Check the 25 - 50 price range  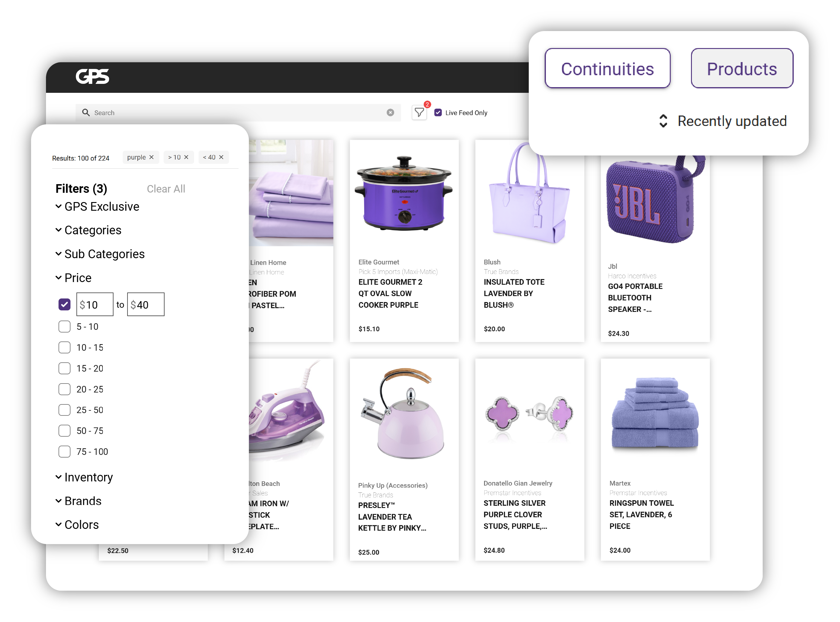pyautogui.click(x=65, y=410)
